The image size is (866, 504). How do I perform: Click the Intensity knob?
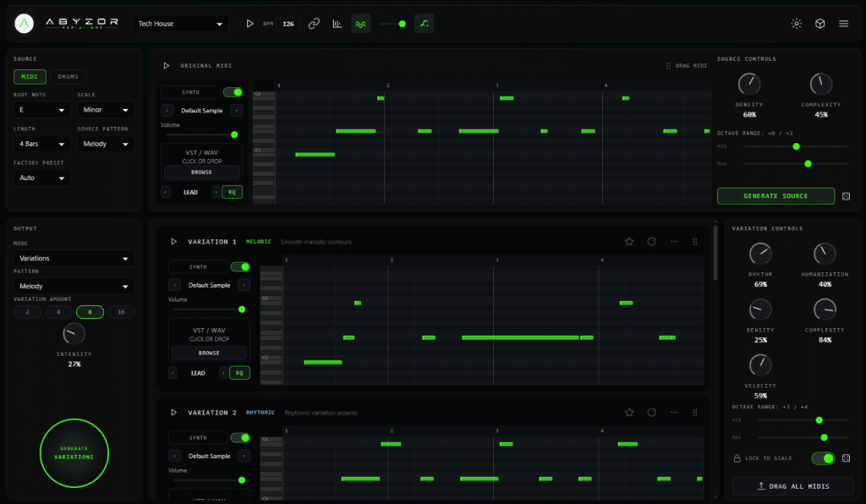click(74, 333)
